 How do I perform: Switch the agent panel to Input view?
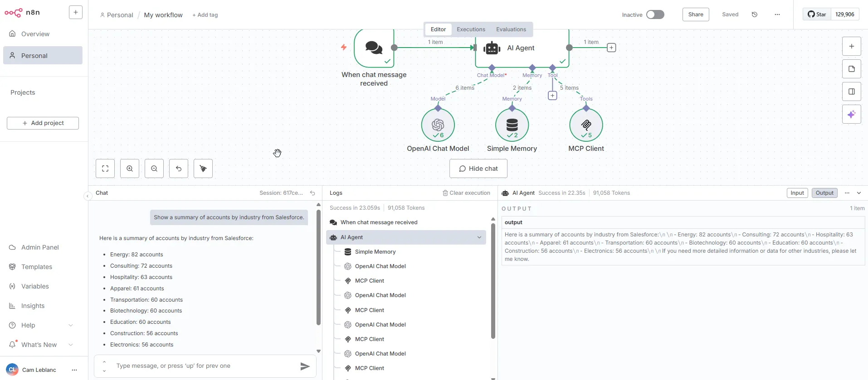(x=797, y=193)
